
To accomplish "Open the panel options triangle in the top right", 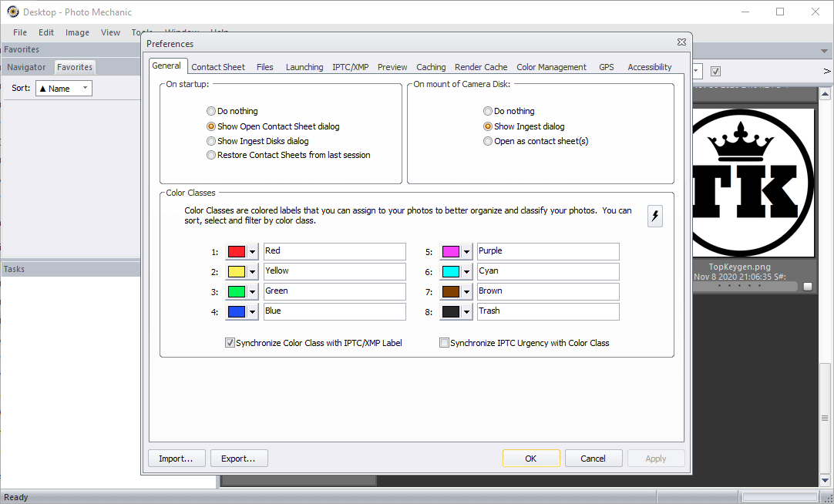I will point(824,52).
